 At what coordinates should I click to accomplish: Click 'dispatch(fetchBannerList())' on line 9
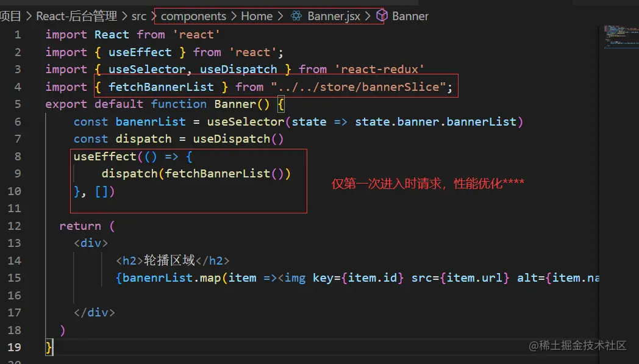[196, 174]
